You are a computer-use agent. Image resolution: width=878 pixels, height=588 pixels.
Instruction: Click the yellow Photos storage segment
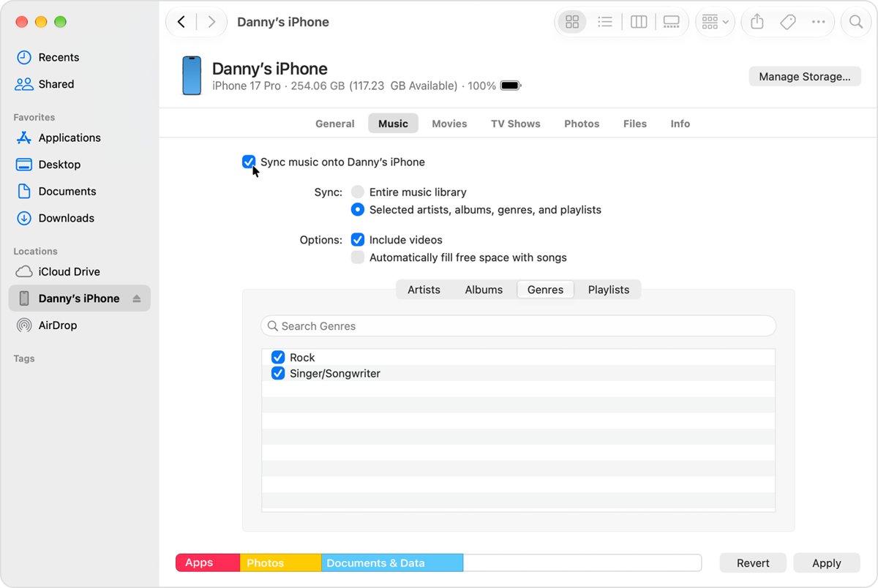pos(281,562)
